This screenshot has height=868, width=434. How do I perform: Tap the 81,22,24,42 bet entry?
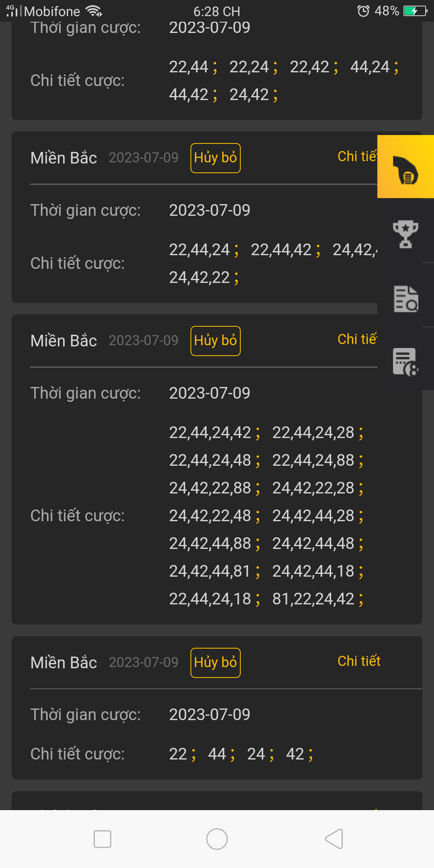tap(313, 599)
